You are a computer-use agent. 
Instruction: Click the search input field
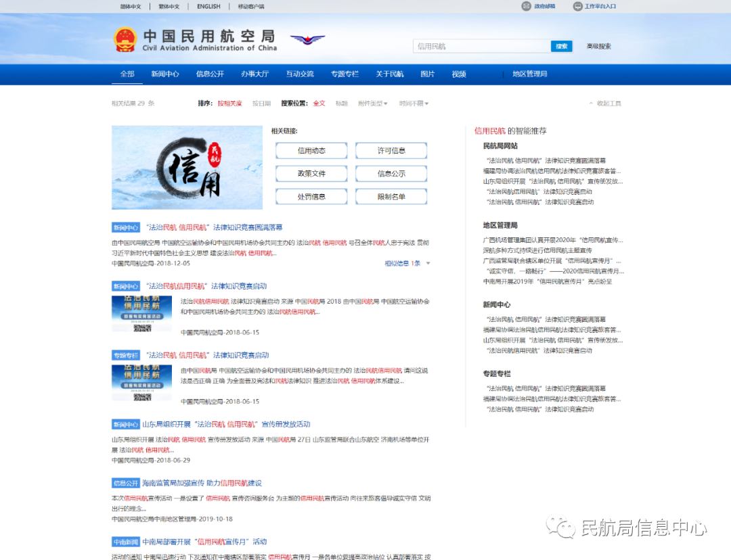click(x=482, y=46)
